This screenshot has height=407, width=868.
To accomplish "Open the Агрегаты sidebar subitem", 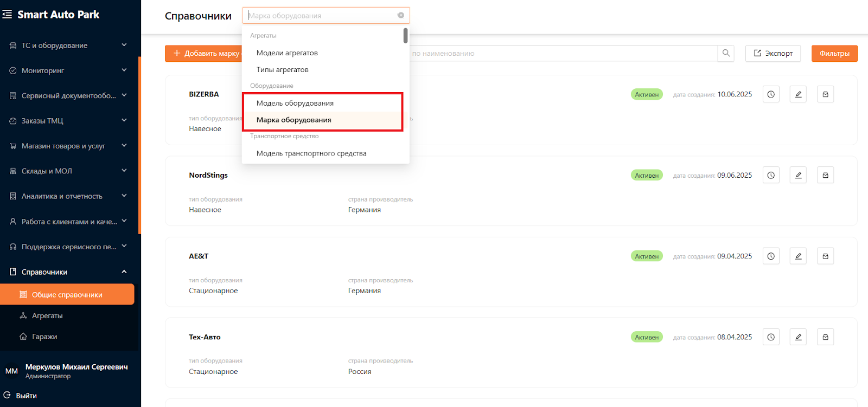I will coord(47,315).
